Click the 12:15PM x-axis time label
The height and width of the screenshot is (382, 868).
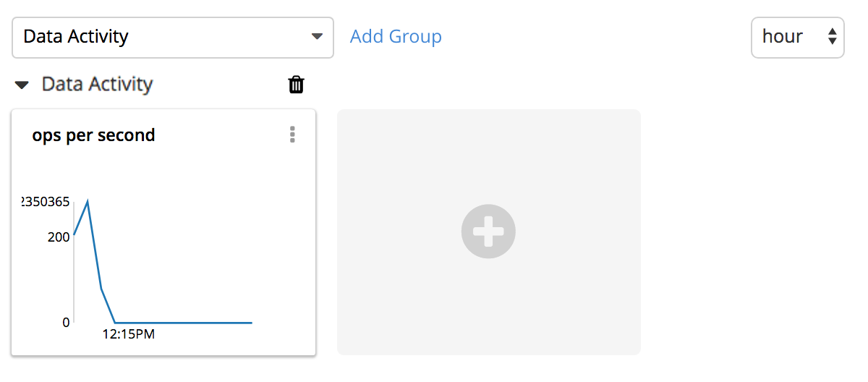pos(129,334)
